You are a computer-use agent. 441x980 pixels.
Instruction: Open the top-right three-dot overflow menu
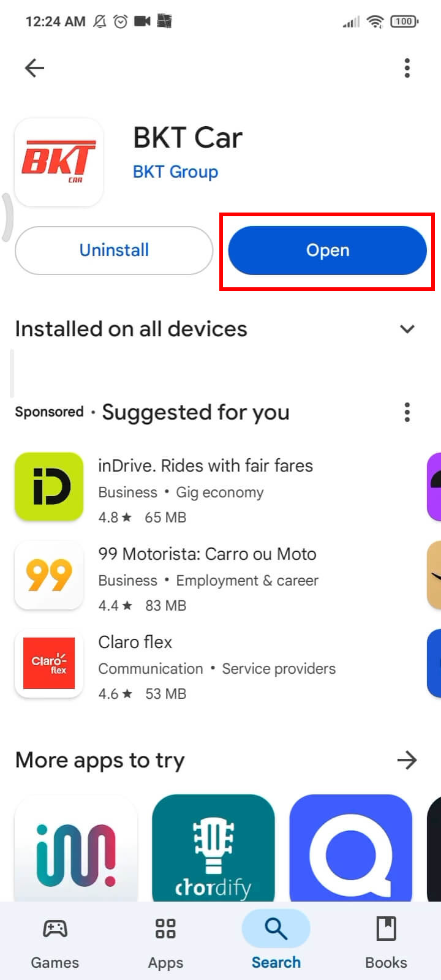coord(407,68)
